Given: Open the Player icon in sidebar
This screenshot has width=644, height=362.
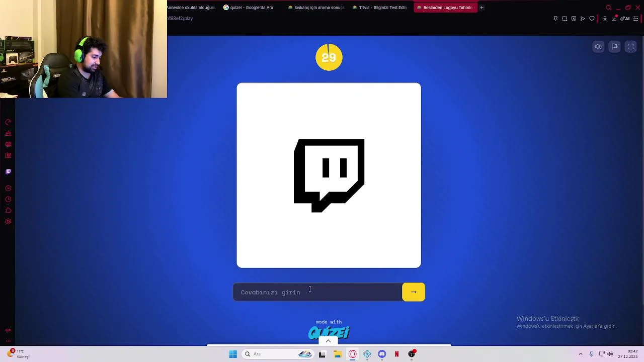Looking at the screenshot, I should pyautogui.click(x=8, y=188).
